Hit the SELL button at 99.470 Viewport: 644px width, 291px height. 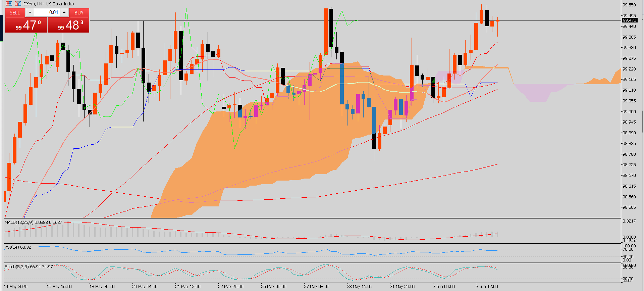(x=26, y=25)
